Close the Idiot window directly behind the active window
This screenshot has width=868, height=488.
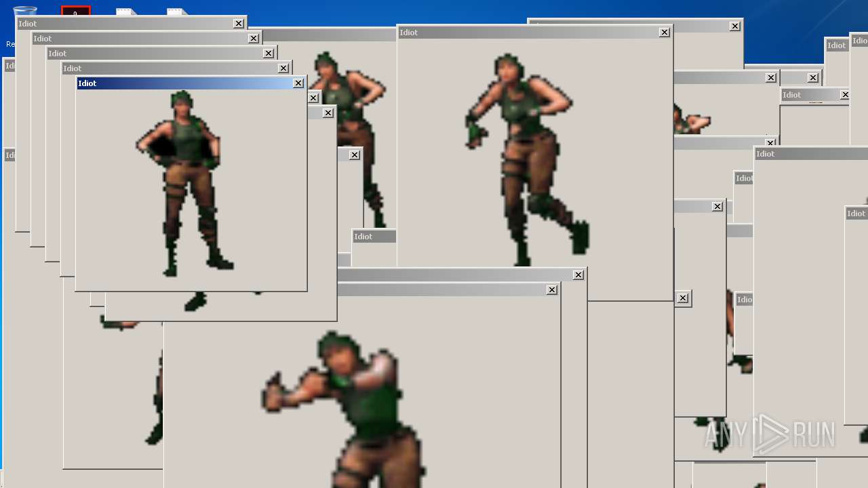point(283,68)
